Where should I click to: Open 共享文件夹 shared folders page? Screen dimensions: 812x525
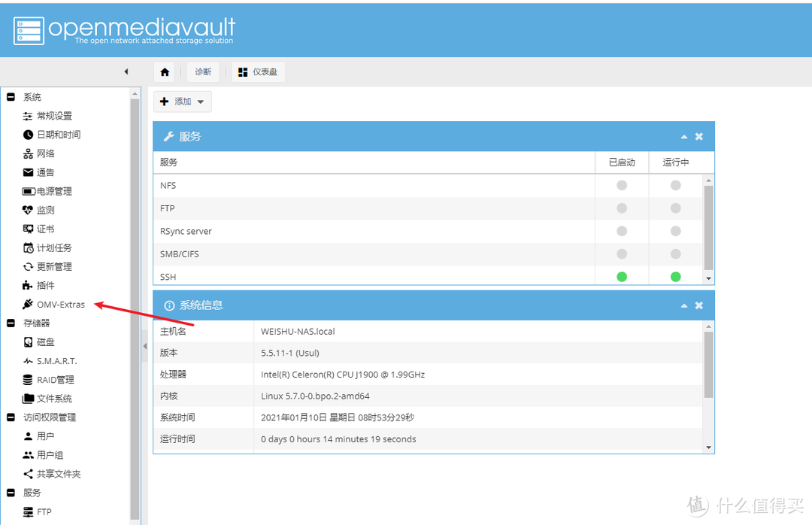(x=59, y=474)
